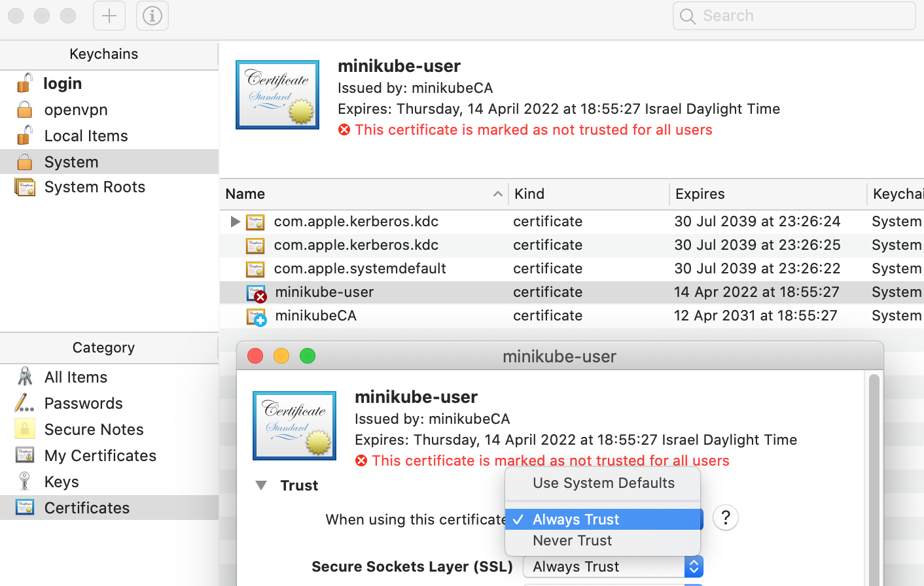Close the minikube-user dialog with red button

pyautogui.click(x=255, y=356)
